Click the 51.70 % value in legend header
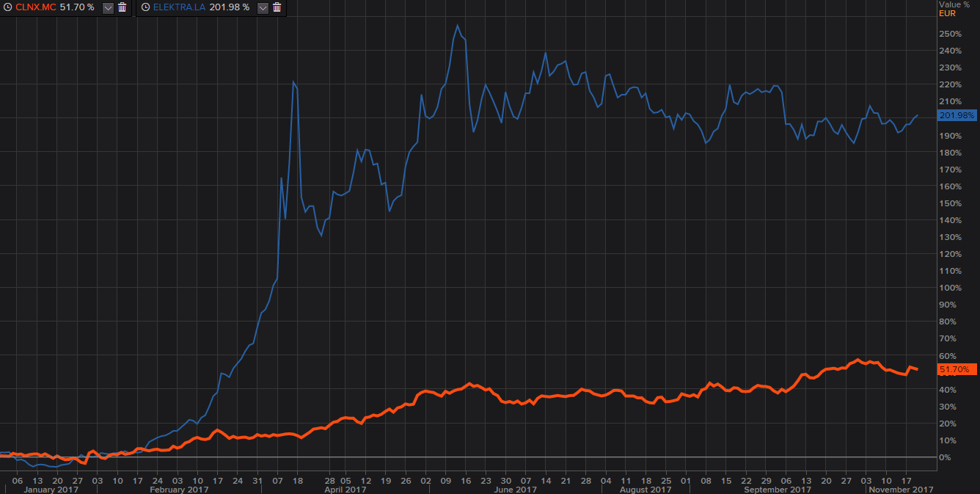Viewport: 980px width, 494px height. (x=77, y=7)
